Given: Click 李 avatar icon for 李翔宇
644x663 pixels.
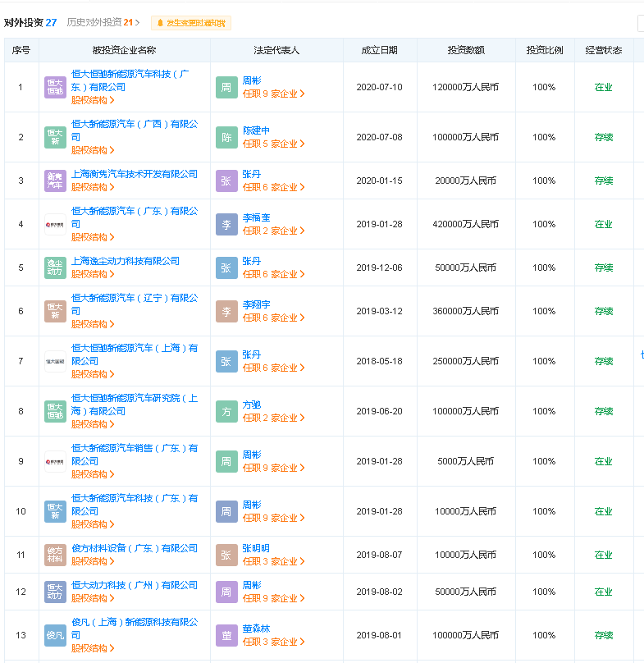Looking at the screenshot, I should tap(226, 311).
